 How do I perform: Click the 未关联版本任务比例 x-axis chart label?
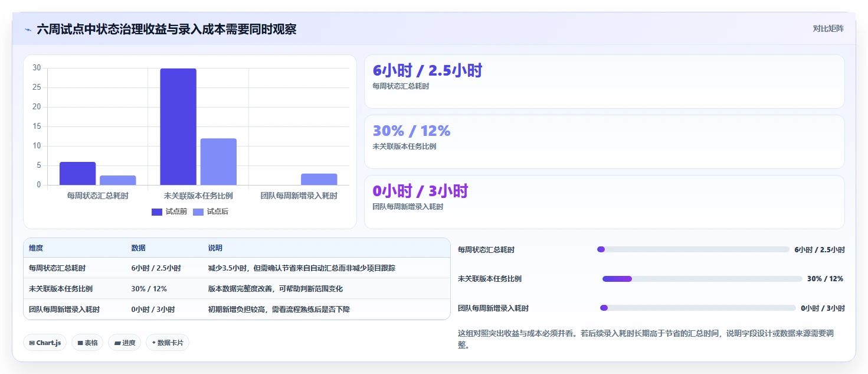[198, 196]
